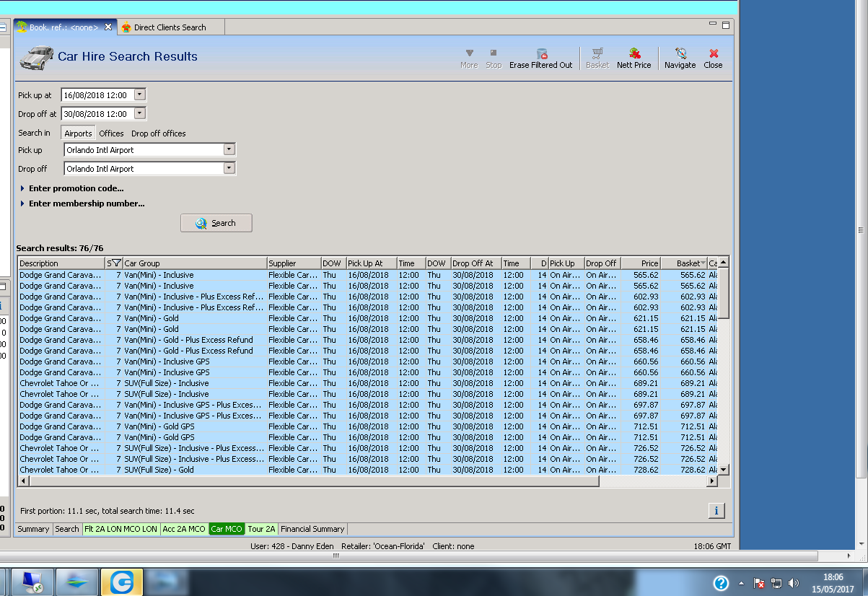Image resolution: width=868 pixels, height=596 pixels.
Task: Click the filter funnel icon in S column header
Action: pos(117,263)
